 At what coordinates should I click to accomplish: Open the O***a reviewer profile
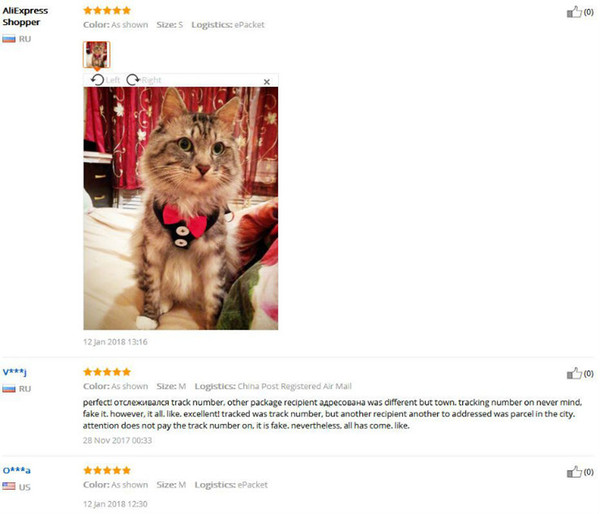coord(16,470)
